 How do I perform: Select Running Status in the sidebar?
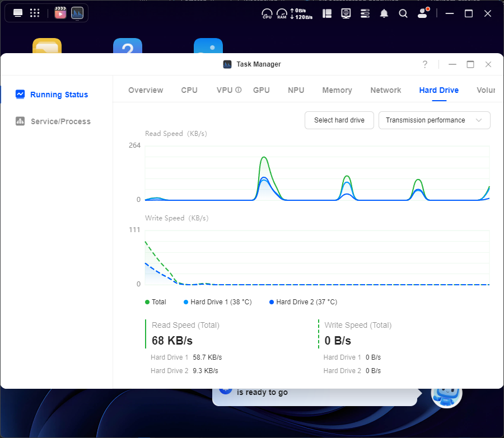(59, 95)
